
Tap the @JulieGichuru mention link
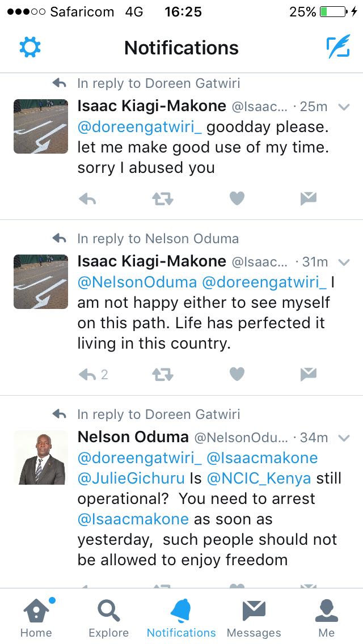[x=131, y=478]
